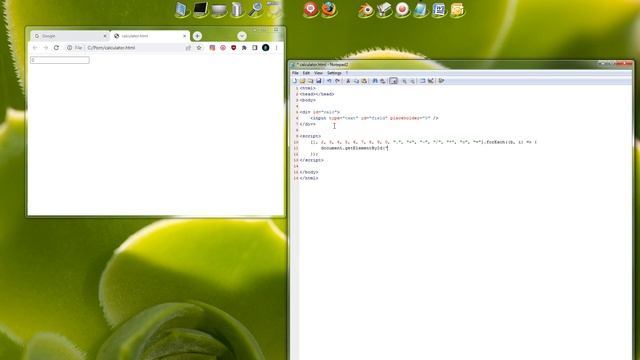Screen dimensions: 640x360
Task: Click the Chrome back arrow
Action: pos(35,48)
